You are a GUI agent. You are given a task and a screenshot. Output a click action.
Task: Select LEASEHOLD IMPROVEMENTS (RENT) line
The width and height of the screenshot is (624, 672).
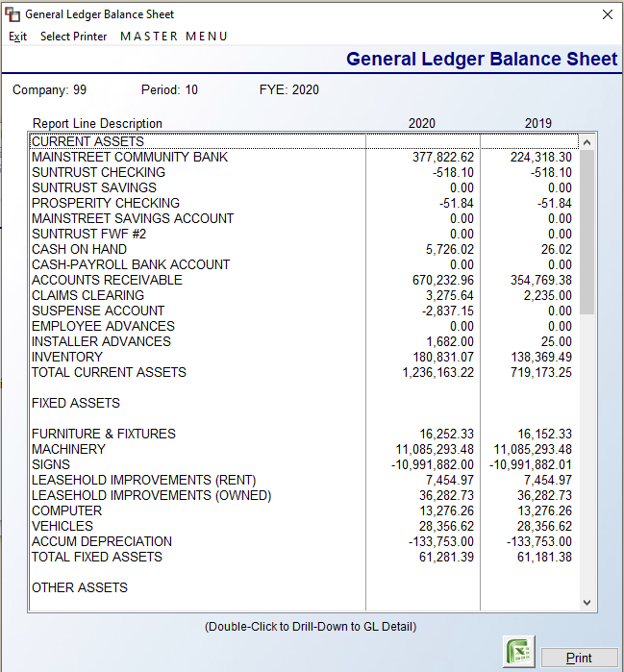[304, 480]
